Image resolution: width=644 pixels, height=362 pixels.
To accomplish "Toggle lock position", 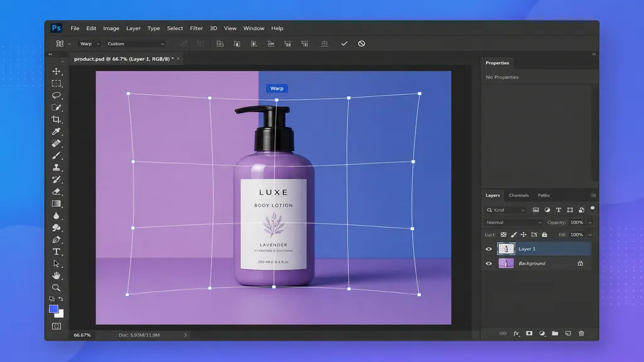I will tap(523, 235).
